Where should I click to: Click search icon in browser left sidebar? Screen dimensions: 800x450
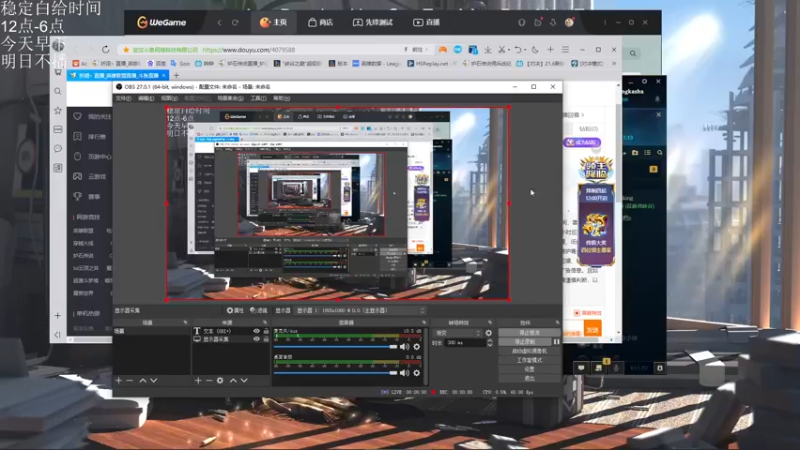[58, 91]
